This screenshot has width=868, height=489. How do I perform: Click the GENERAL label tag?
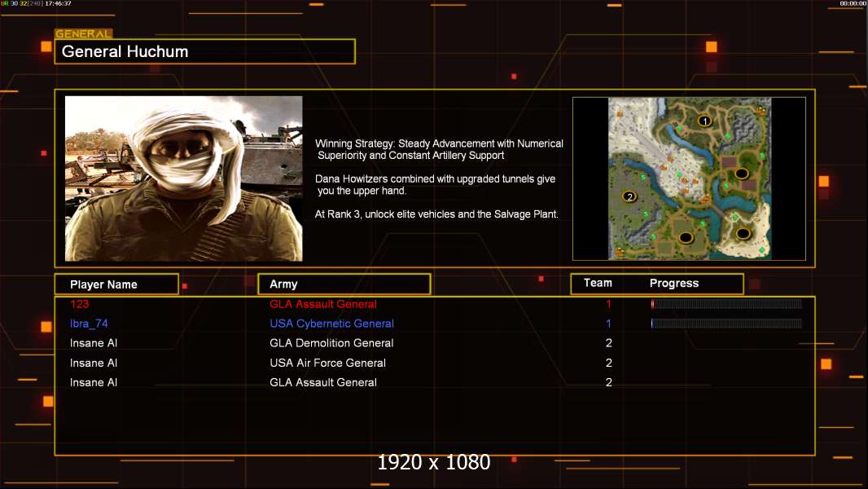84,33
